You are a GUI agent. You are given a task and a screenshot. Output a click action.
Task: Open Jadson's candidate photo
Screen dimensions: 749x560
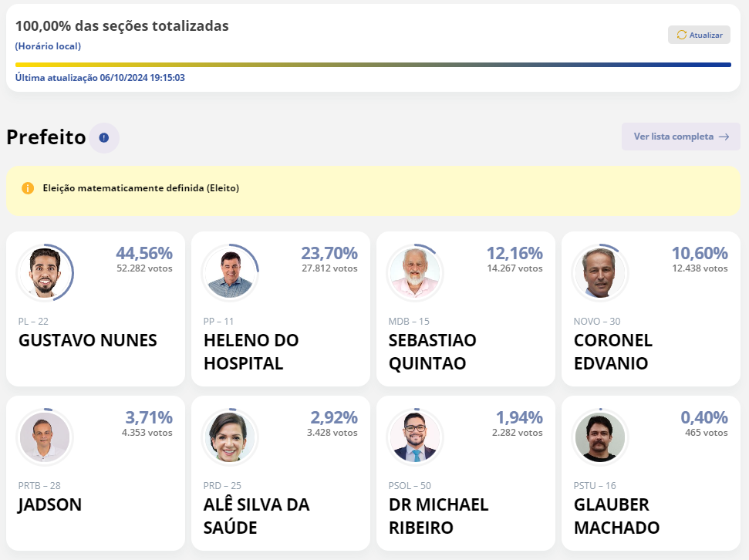(45, 437)
